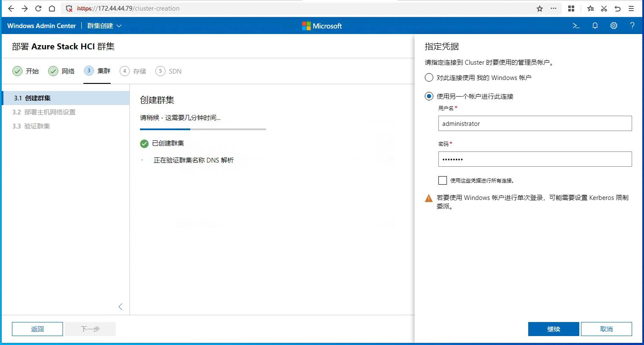The width and height of the screenshot is (644, 345).
Task: Check 使用这些凭据进行所有连接 checkbox
Action: pyautogui.click(x=443, y=180)
